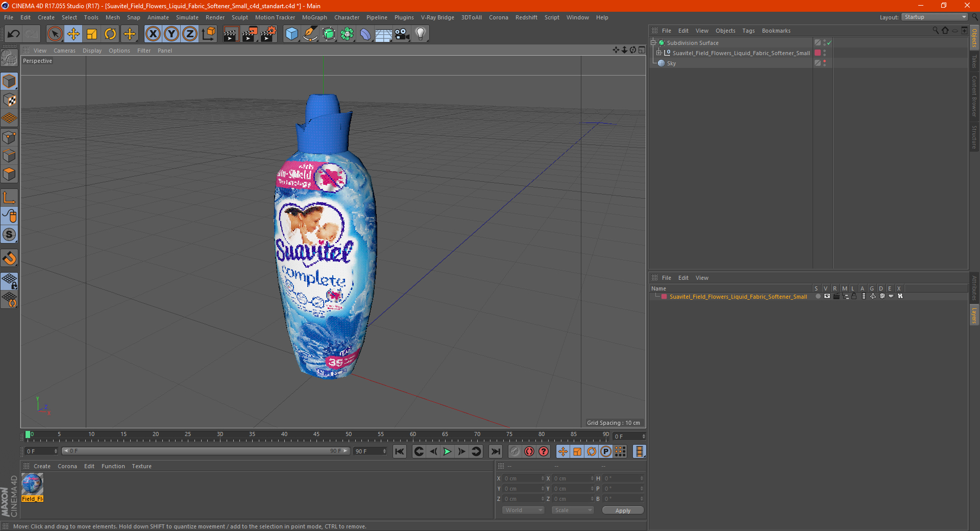Add a Subdivision Surface generator icon
Image resolution: width=980 pixels, height=531 pixels.
[329, 34]
